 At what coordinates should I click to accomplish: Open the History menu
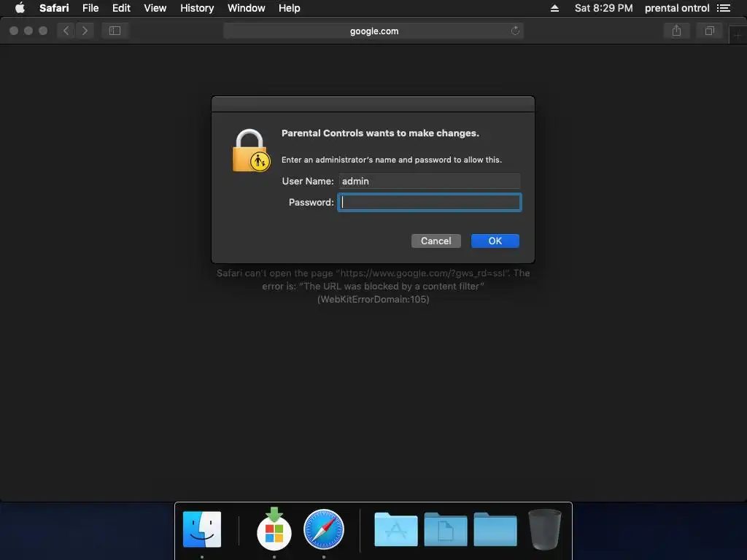point(197,8)
